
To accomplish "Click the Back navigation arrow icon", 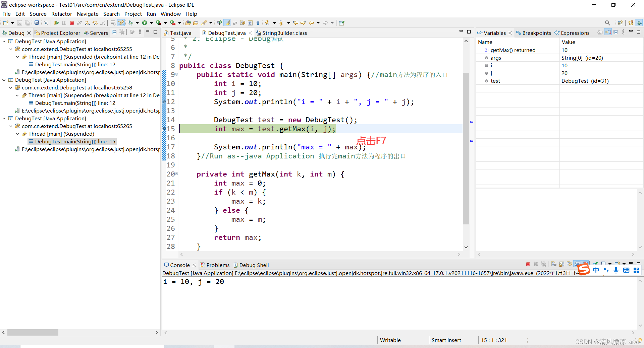I will [311, 23].
